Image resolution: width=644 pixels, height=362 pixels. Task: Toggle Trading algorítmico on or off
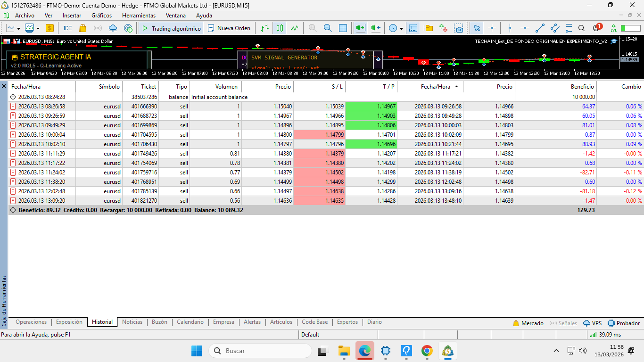[171, 28]
